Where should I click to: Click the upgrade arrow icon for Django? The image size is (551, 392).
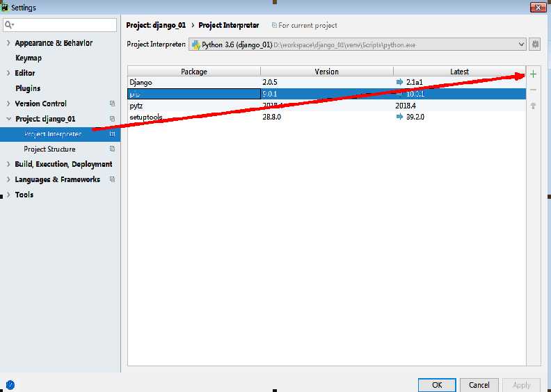click(399, 82)
